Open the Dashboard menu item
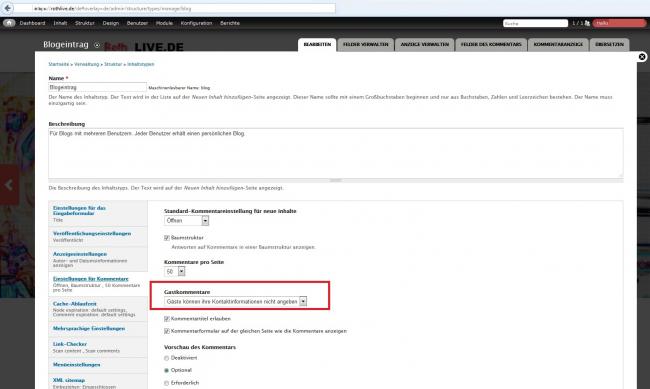 [32, 23]
